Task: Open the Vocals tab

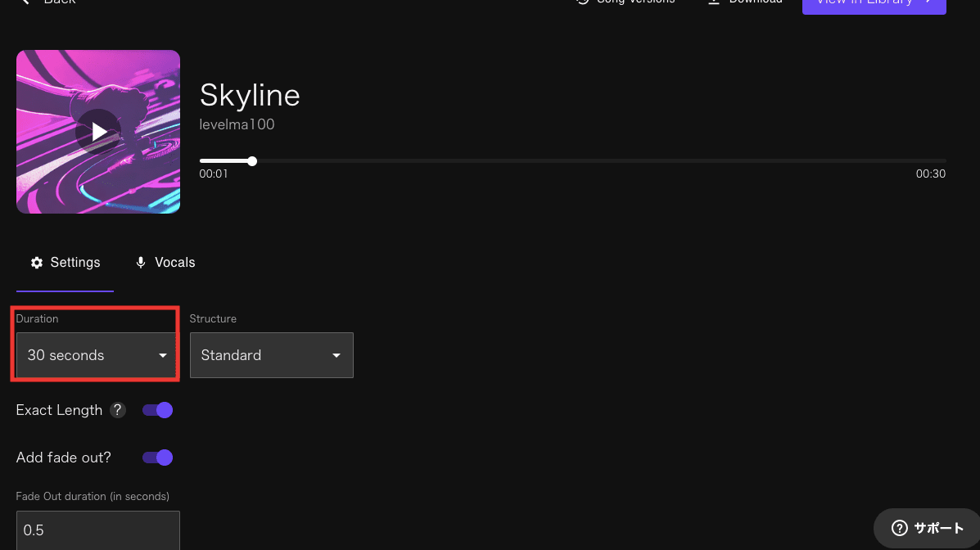Action: tap(165, 263)
